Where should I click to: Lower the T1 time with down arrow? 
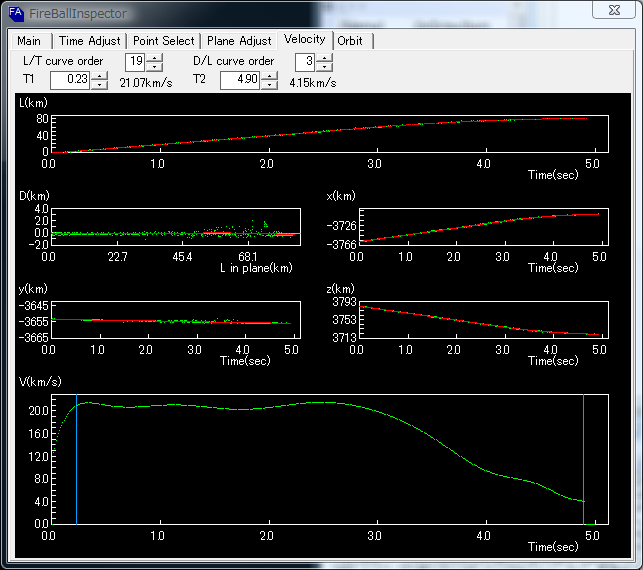(99, 84)
